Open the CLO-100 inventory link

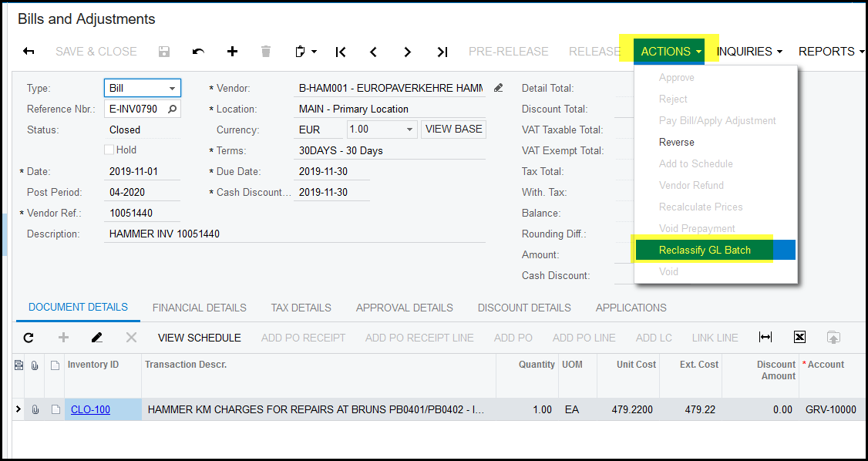pyautogui.click(x=90, y=409)
